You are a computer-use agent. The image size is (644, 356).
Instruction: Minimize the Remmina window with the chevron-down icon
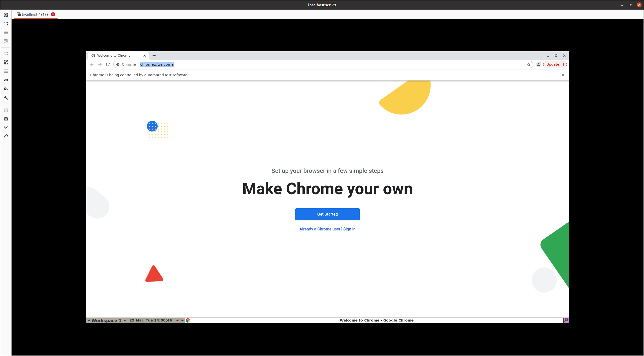point(6,128)
